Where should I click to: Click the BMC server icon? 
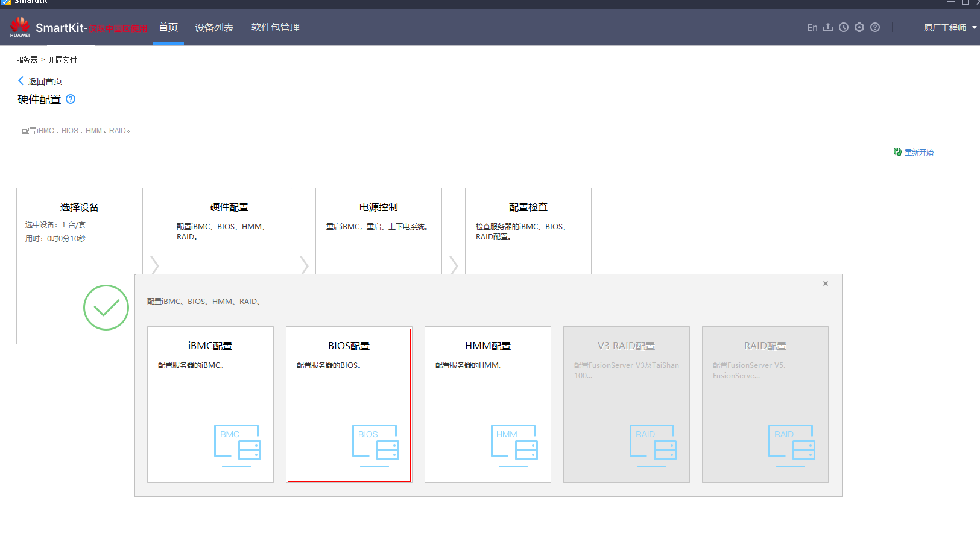tap(238, 446)
